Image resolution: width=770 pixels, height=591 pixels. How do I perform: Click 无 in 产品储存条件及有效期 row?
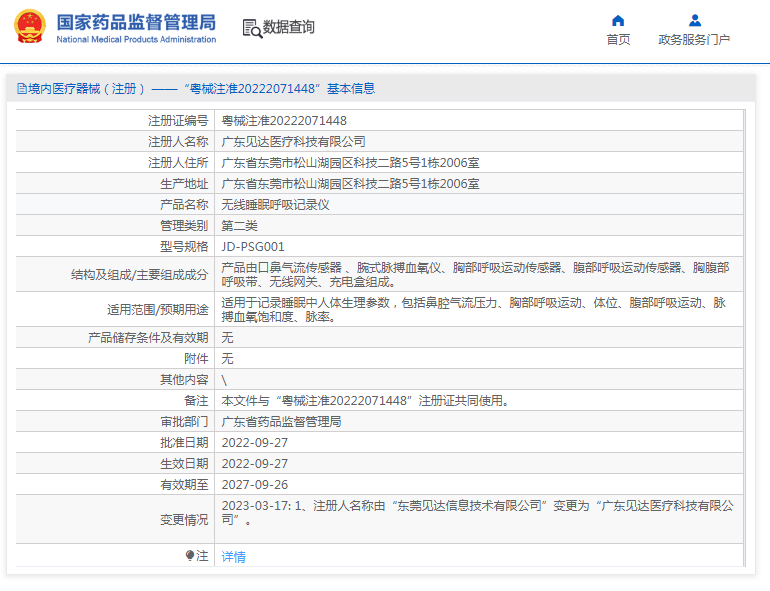(x=227, y=338)
